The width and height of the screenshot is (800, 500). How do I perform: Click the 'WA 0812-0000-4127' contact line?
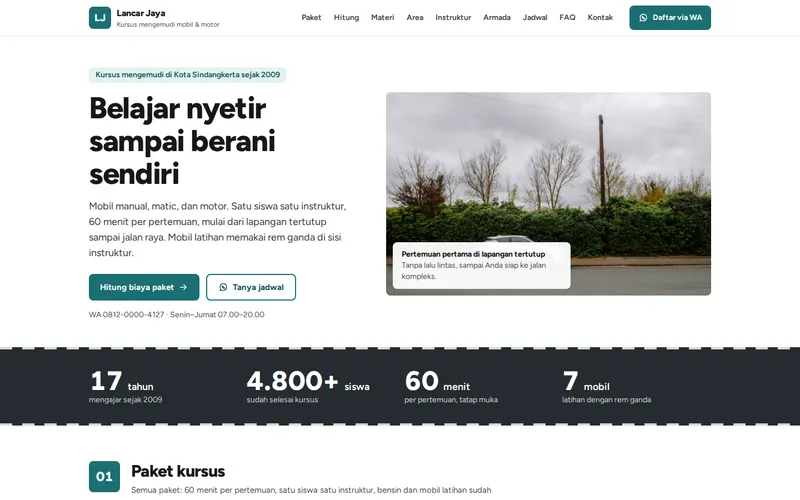177,314
